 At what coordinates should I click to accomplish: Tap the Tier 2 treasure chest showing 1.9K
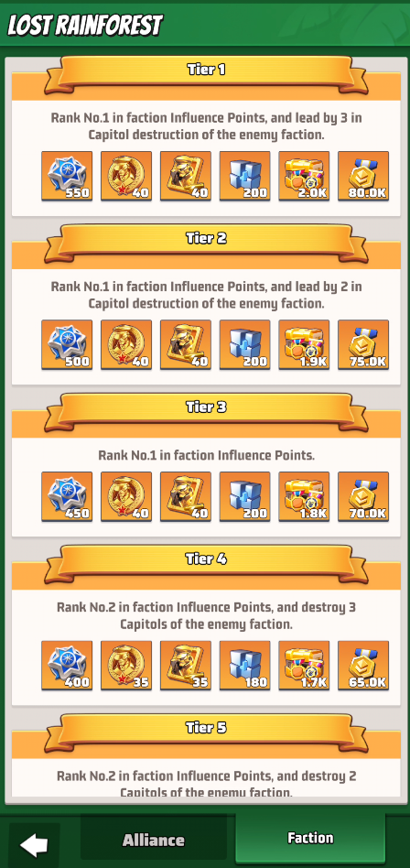(304, 344)
